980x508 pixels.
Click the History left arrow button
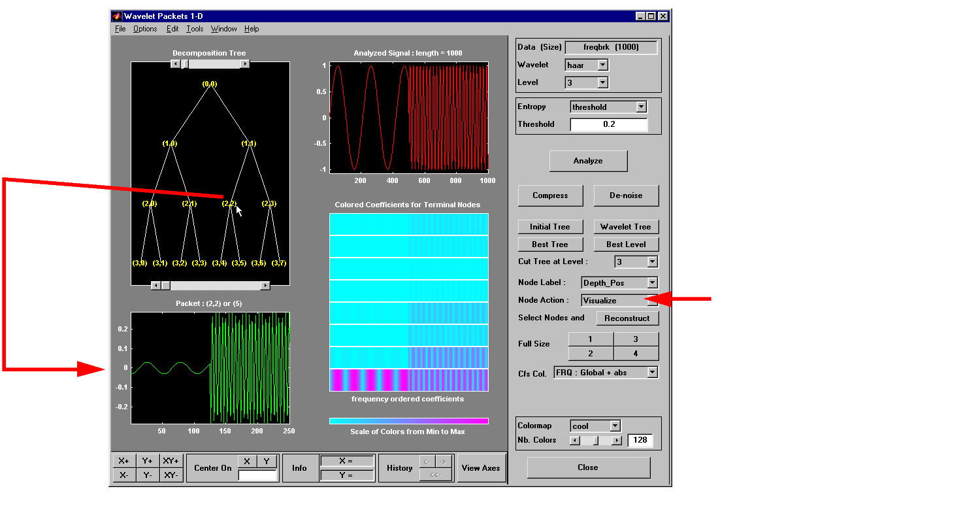[x=427, y=462]
